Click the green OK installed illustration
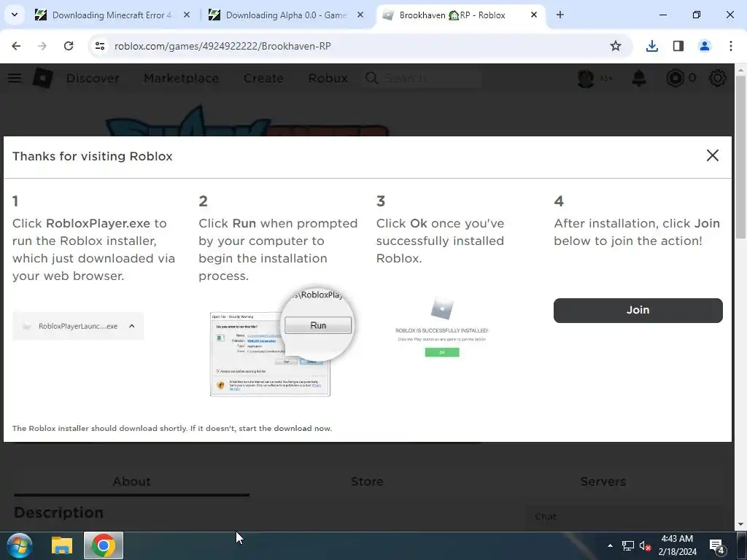Screen dimensions: 747x560 (442, 352)
